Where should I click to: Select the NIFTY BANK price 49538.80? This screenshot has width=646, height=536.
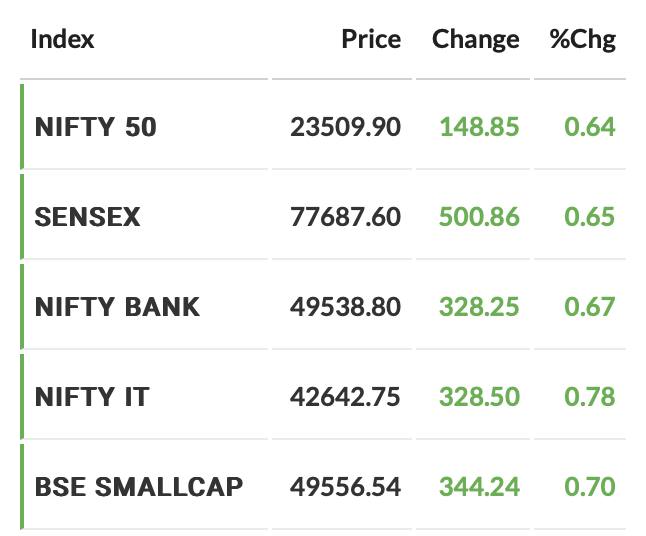tap(345, 307)
